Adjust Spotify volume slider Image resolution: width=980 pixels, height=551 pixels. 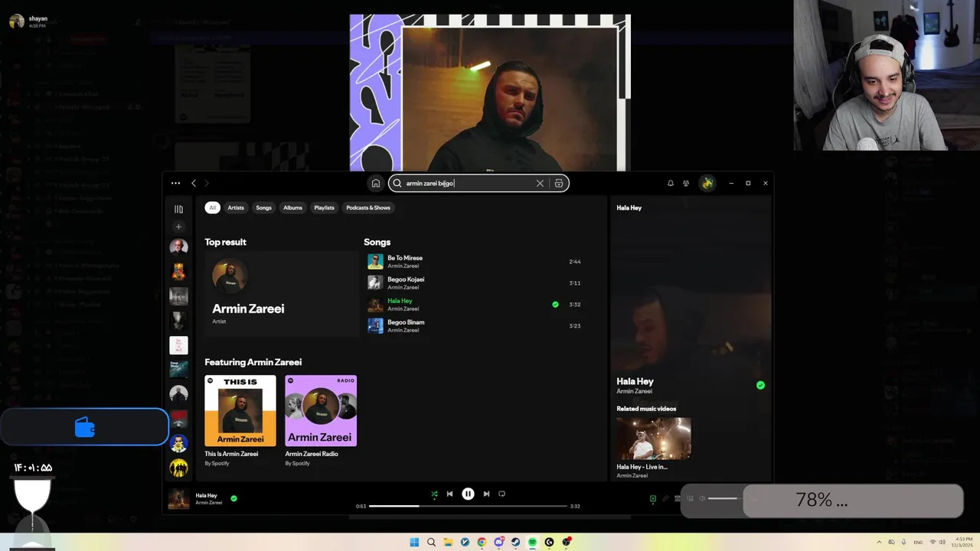coord(726,499)
